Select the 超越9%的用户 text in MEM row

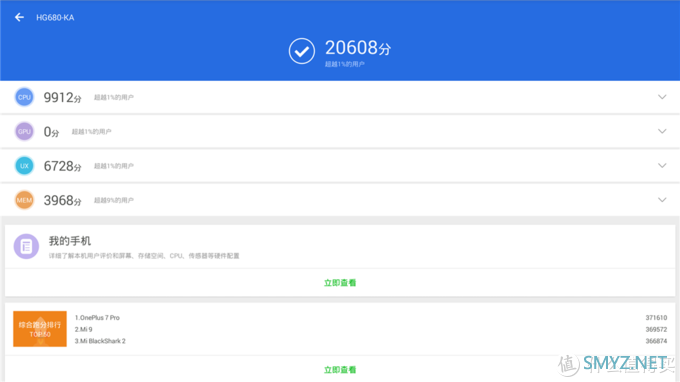114,200
